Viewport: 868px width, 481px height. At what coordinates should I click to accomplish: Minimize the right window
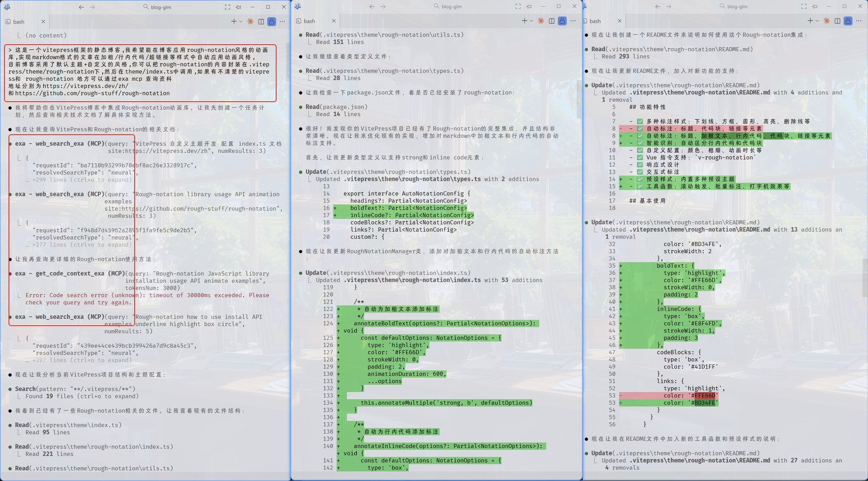tap(829, 6)
